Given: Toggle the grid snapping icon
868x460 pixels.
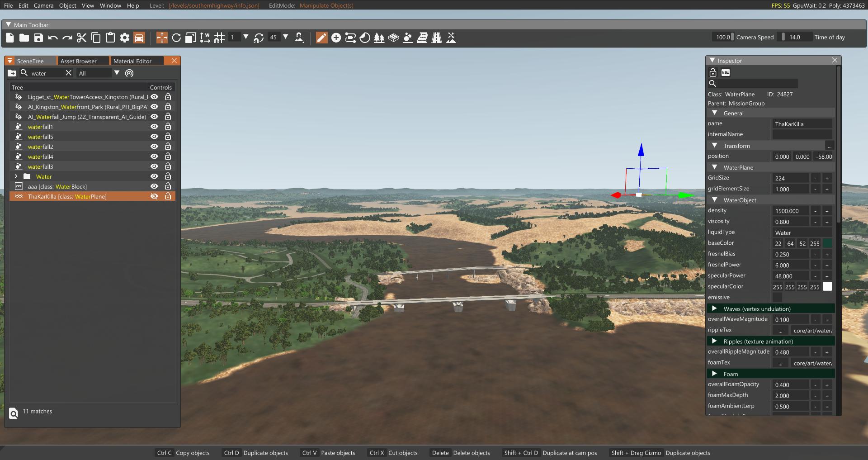Looking at the screenshot, I should pyautogui.click(x=219, y=38).
